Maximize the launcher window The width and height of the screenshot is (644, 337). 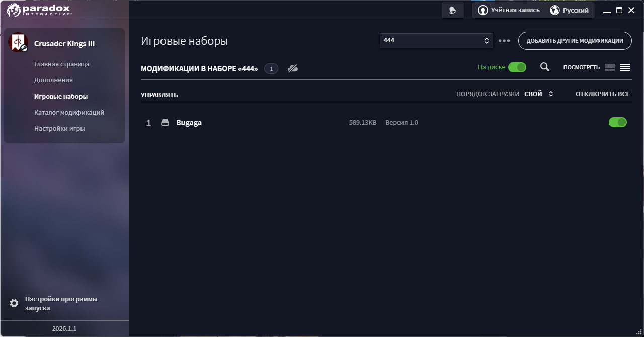pos(619,10)
